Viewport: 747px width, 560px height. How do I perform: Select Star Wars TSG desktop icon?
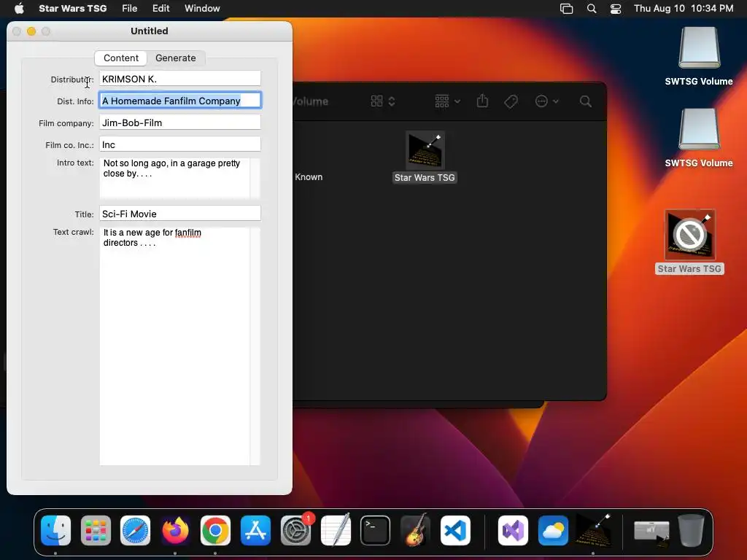tap(690, 242)
